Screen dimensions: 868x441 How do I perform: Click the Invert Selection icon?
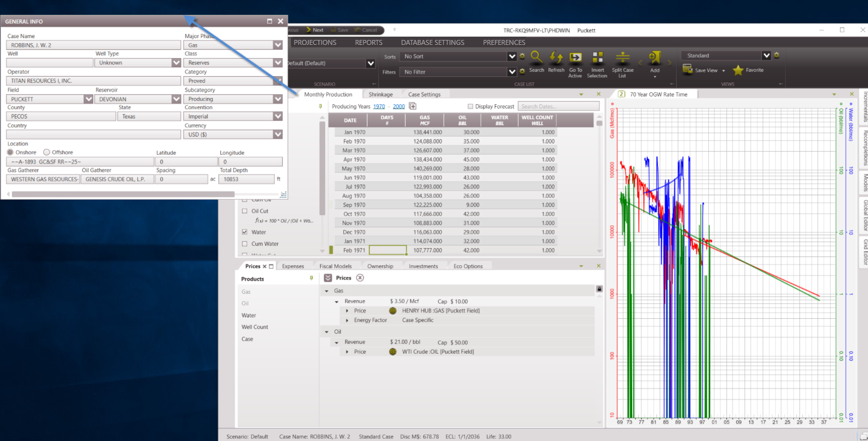pyautogui.click(x=597, y=57)
